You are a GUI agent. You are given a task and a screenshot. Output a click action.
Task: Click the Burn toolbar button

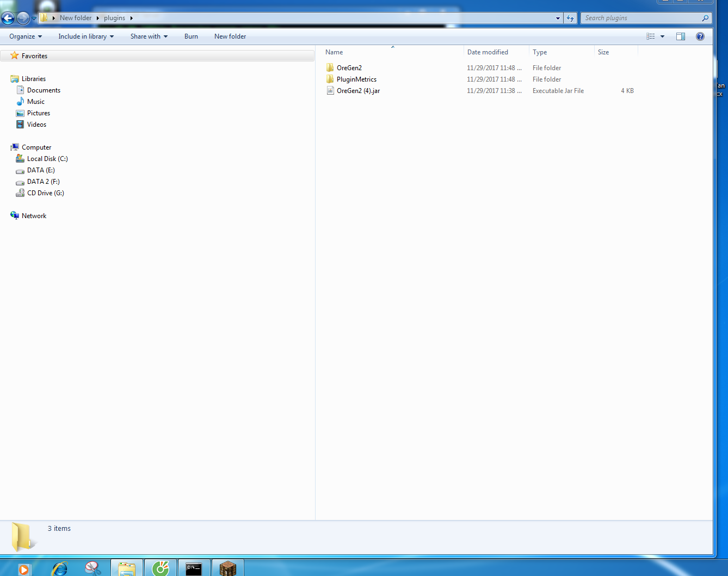click(191, 36)
